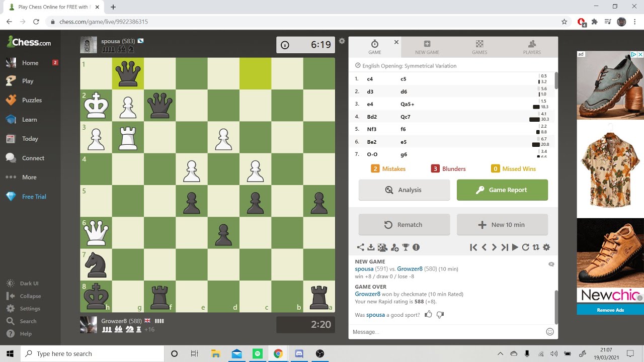The width and height of the screenshot is (644, 362).
Task: Go to the previous move
Action: point(484,247)
